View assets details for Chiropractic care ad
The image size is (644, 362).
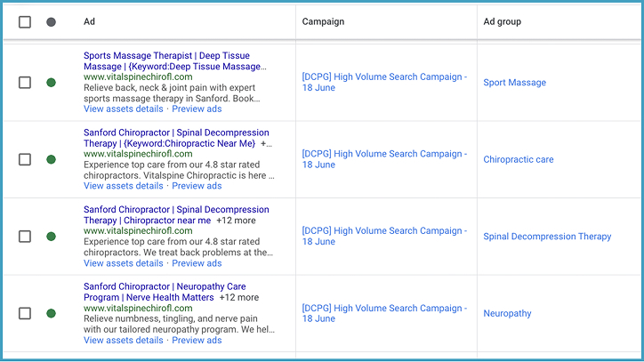click(x=124, y=186)
